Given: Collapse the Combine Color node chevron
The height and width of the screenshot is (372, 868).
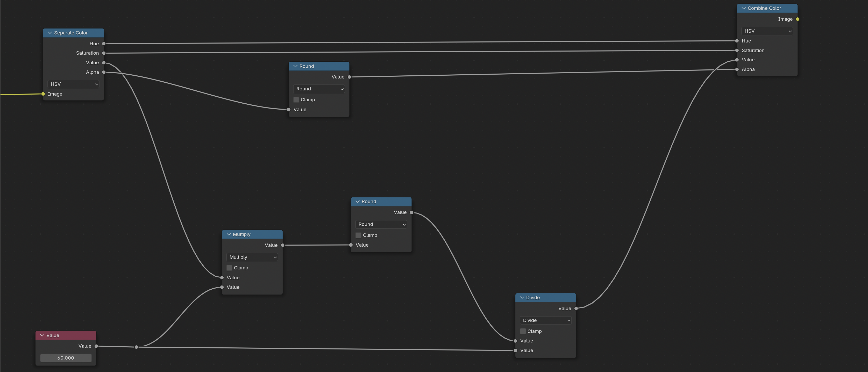Looking at the screenshot, I should pos(743,8).
